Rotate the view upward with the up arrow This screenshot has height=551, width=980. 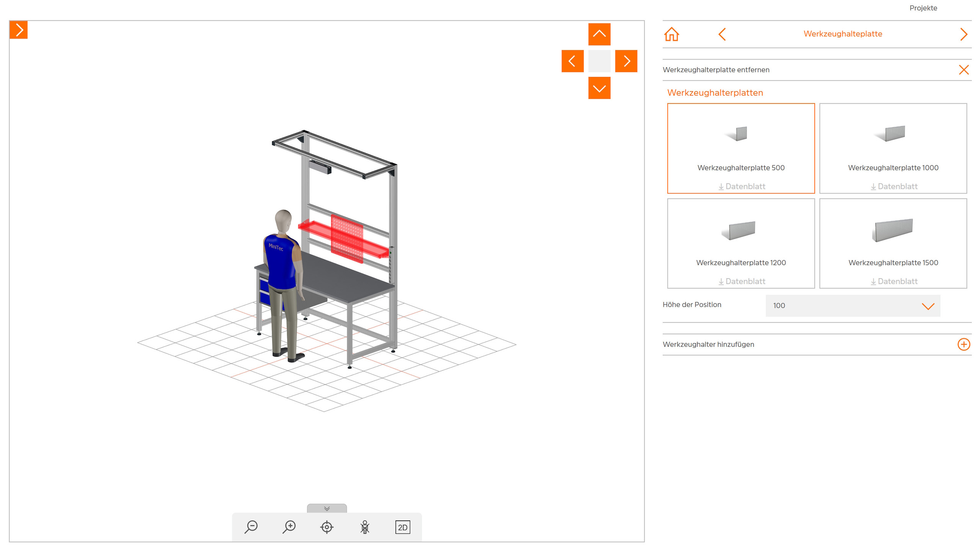pyautogui.click(x=599, y=34)
